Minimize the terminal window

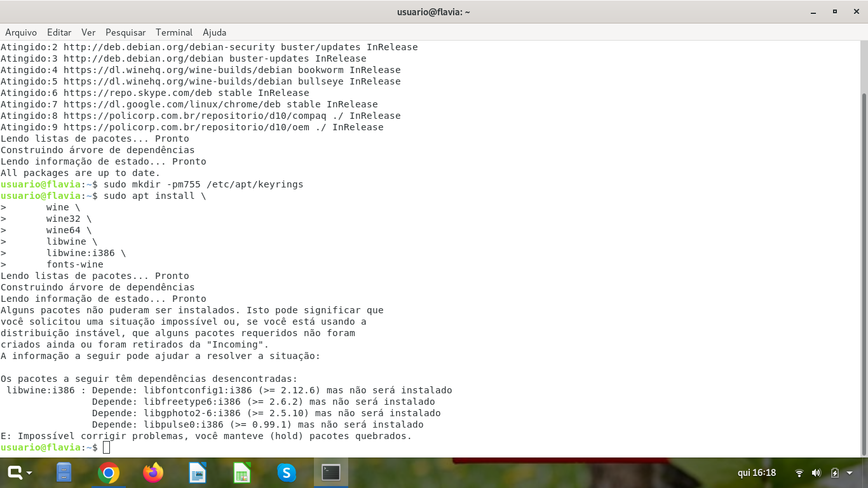[x=814, y=12]
